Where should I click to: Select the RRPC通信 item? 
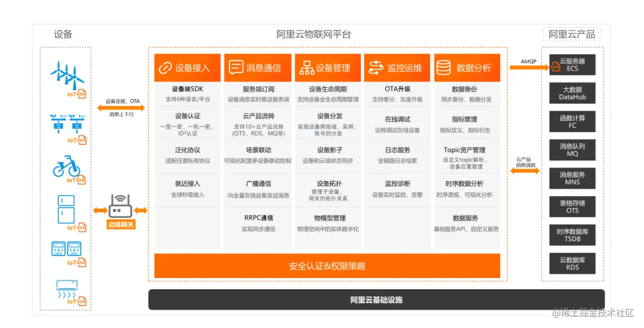pyautogui.click(x=258, y=218)
